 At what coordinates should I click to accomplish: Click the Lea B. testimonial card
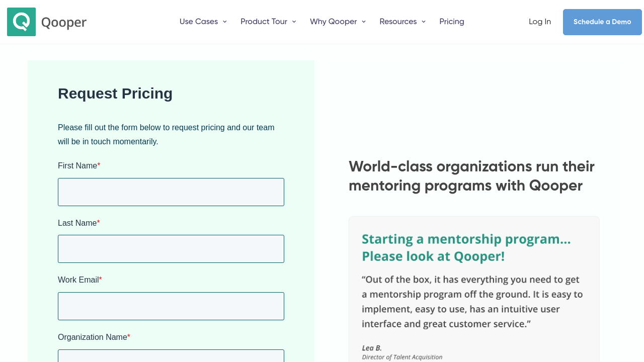click(x=474, y=292)
